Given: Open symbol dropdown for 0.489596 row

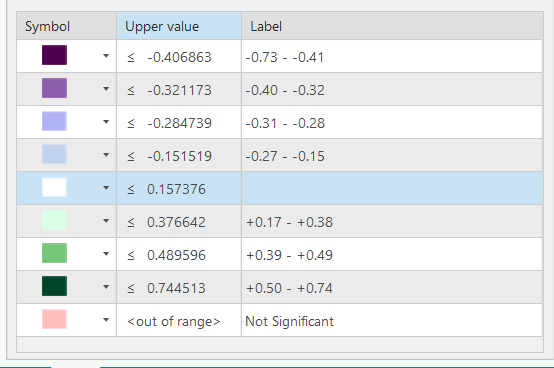Looking at the screenshot, I should point(106,254).
